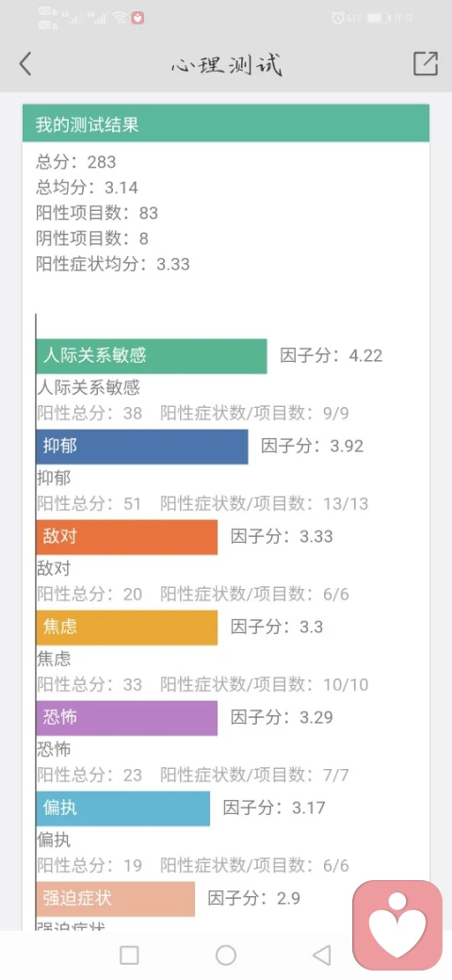Screen dimensions: 452x980
Task: Open the share icon at top right
Action: click(425, 63)
